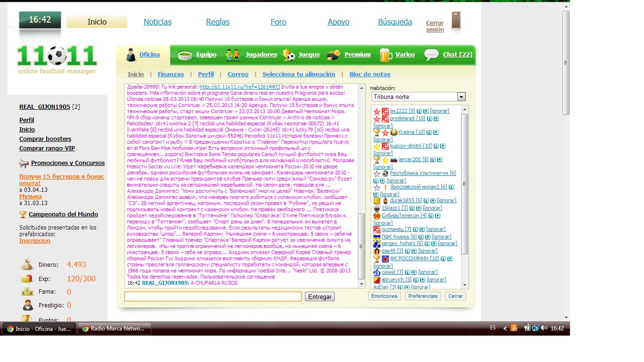Open user lancer200 profile
The width and height of the screenshot is (644, 362).
pos(413,160)
